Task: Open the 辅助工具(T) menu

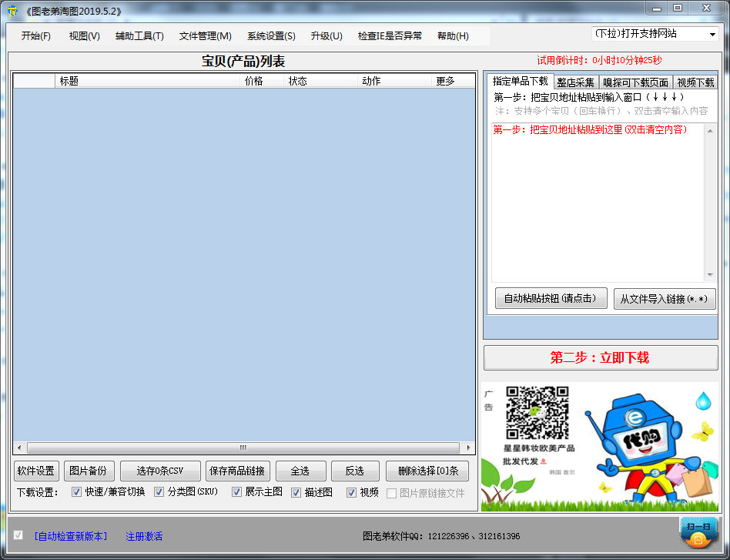Action: click(x=139, y=35)
